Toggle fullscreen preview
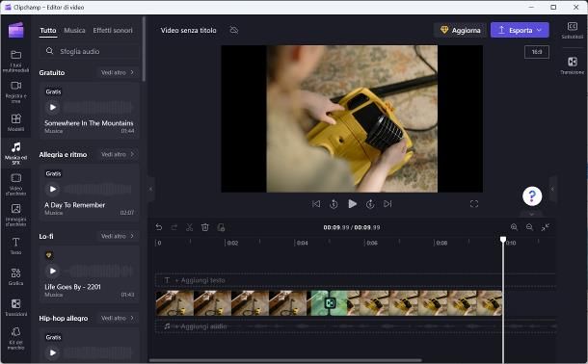Screen dimensions: 588x364 pyautogui.click(x=474, y=204)
